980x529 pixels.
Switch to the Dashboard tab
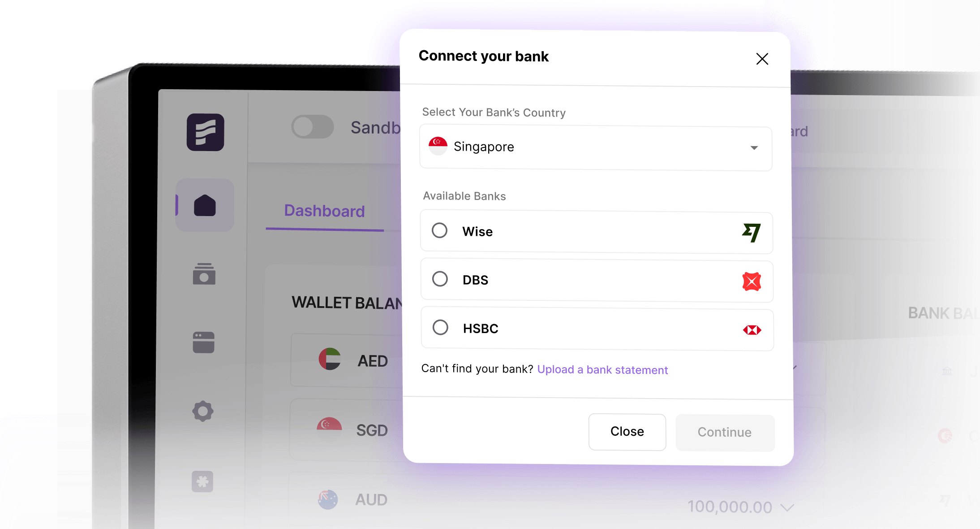tap(324, 211)
